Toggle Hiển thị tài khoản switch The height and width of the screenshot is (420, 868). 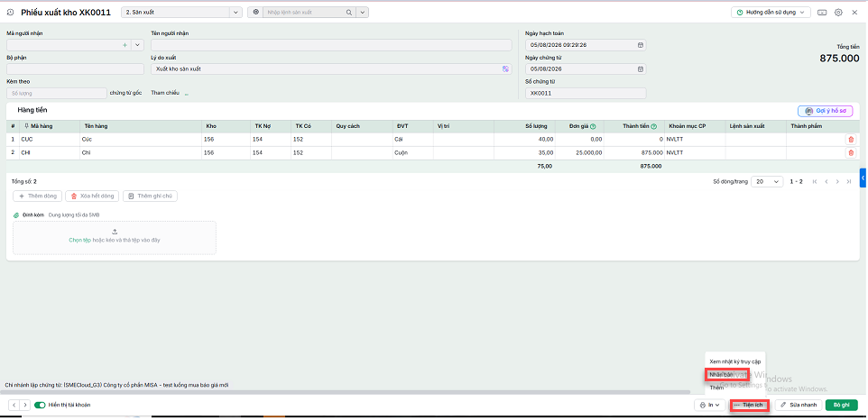tap(40, 405)
